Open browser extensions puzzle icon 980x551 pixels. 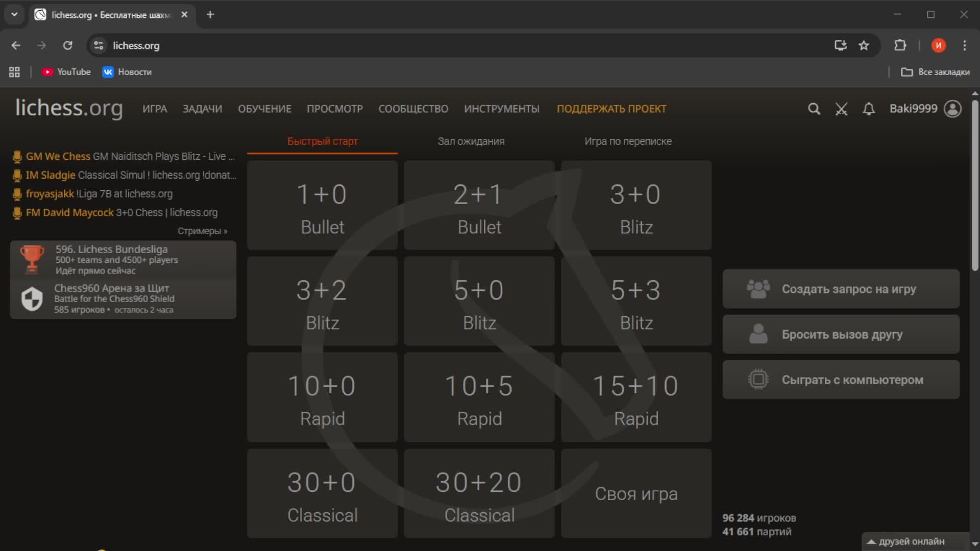(900, 45)
